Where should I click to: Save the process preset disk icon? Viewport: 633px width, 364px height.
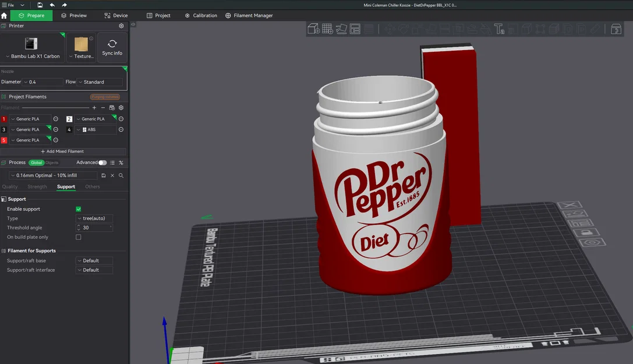(x=103, y=175)
